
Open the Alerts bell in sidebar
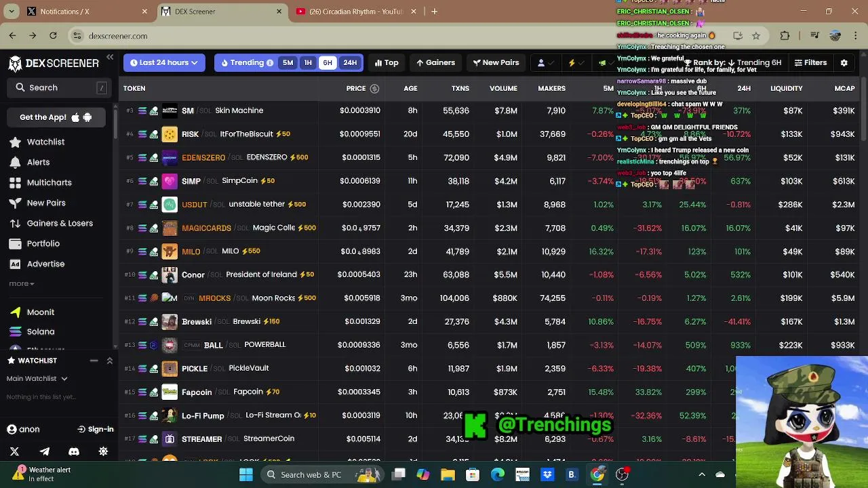point(15,162)
